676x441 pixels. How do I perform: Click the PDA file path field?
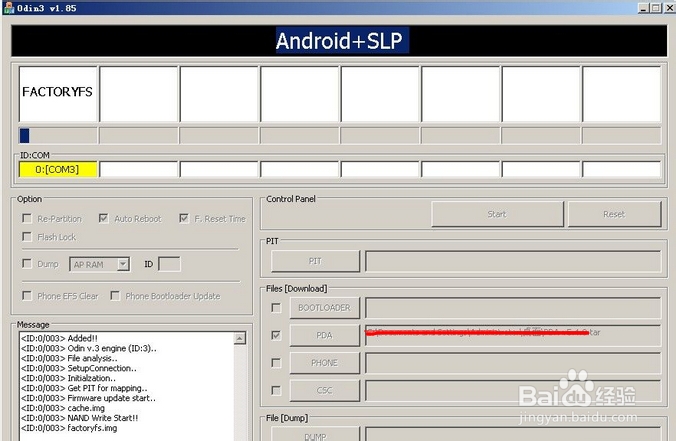513,335
